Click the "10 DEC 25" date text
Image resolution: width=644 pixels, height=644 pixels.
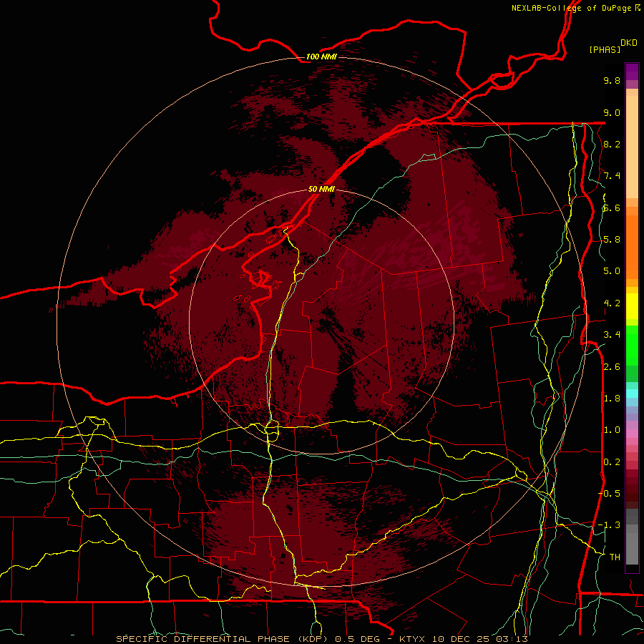pos(462,639)
